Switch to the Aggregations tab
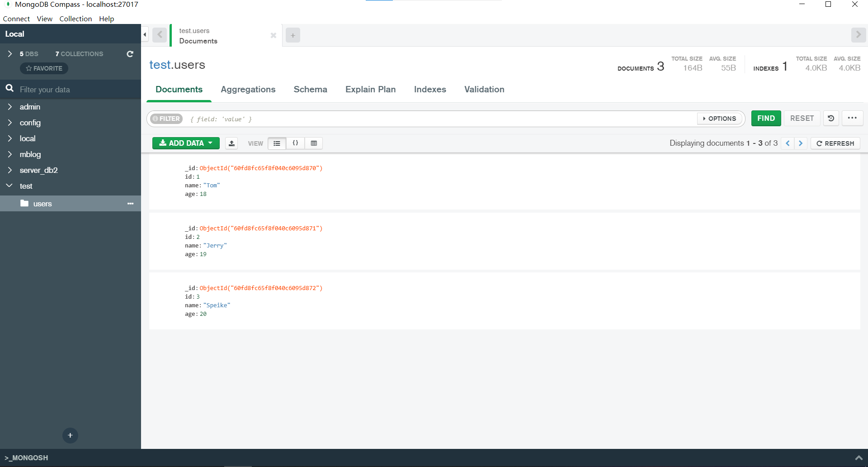Screen dimensions: 868x467 pyautogui.click(x=248, y=90)
